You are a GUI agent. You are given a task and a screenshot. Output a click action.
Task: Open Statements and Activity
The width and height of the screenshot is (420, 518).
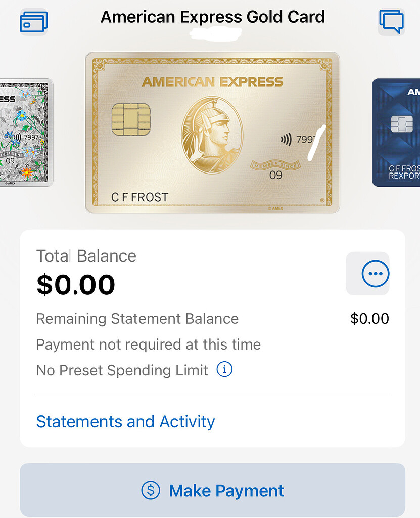125,421
